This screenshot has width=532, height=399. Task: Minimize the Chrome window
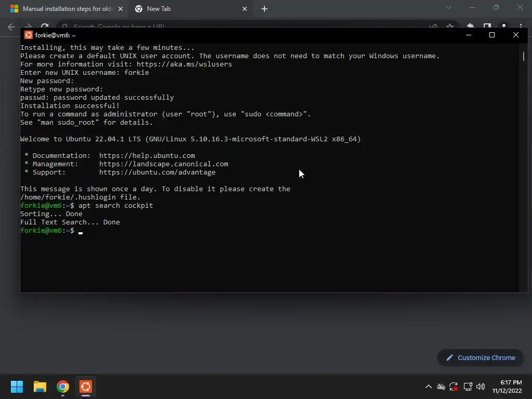pos(472,7)
